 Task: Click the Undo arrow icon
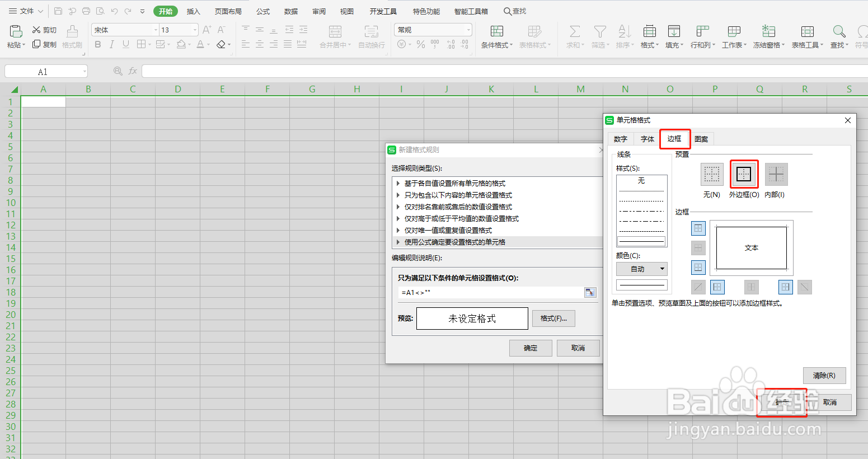(114, 11)
